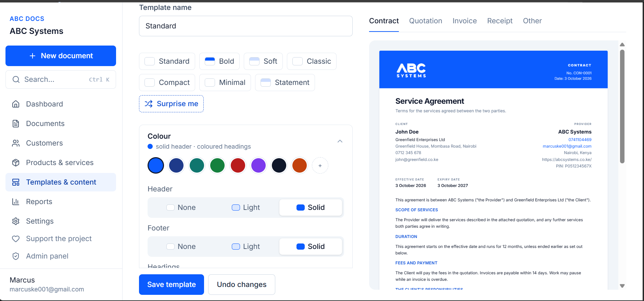This screenshot has height=301, width=644.
Task: Click the ABC Systems logo in preview
Action: [411, 71]
